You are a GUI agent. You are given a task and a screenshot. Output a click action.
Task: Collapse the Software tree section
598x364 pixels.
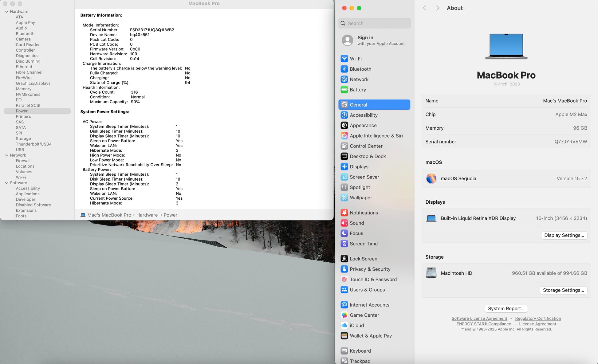6,183
